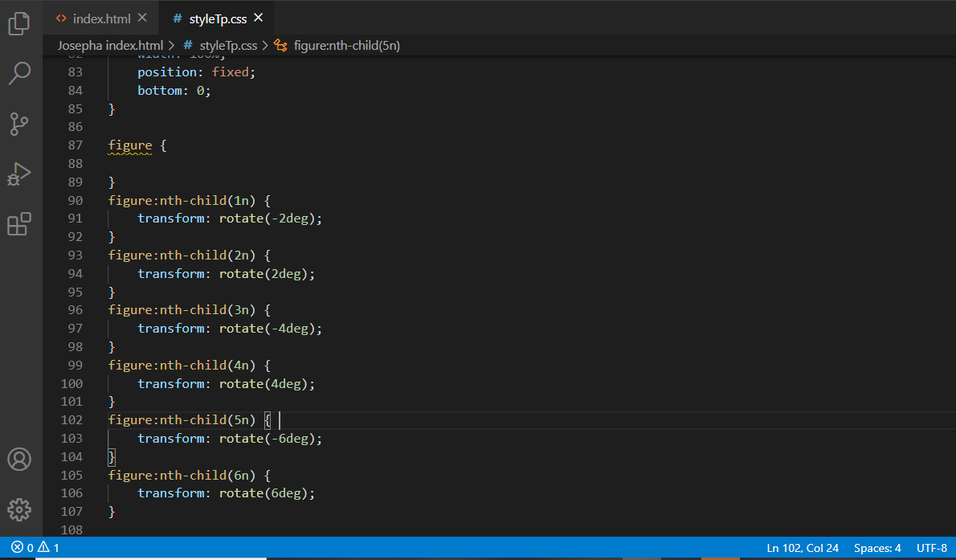Image resolution: width=956 pixels, height=560 pixels.
Task: Click 'figure:nth-child(1n)' selector text
Action: click(x=182, y=200)
